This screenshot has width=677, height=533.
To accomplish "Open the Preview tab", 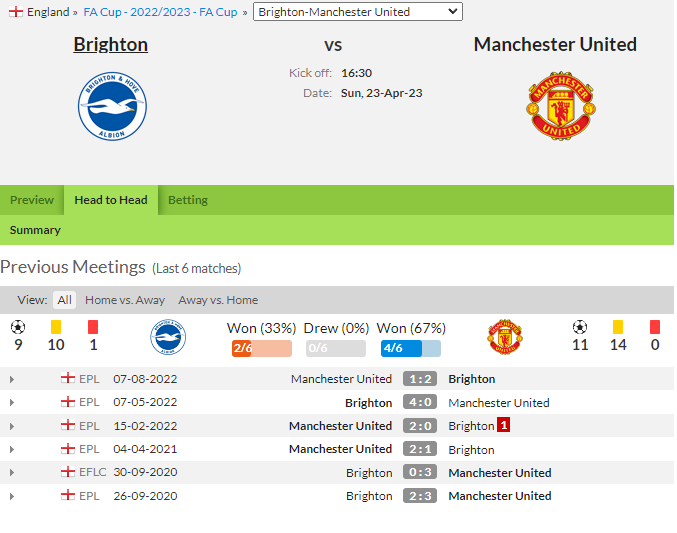I will (x=32, y=200).
